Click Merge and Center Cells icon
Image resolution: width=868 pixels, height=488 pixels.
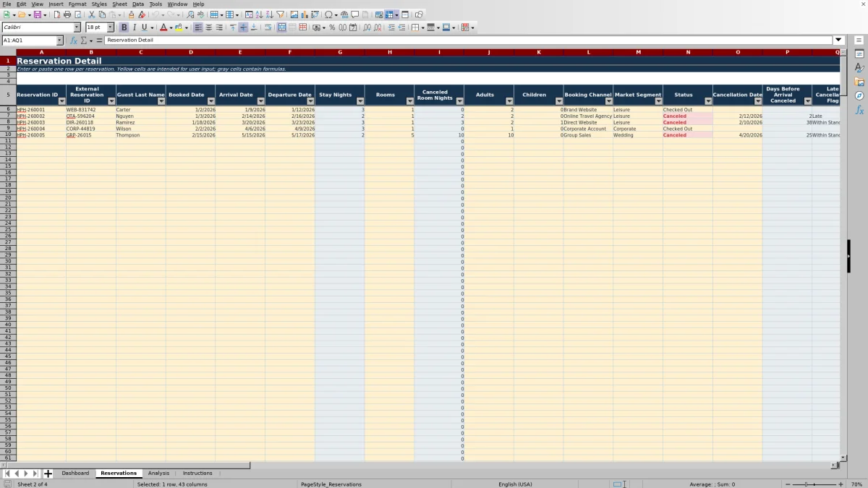tap(282, 27)
